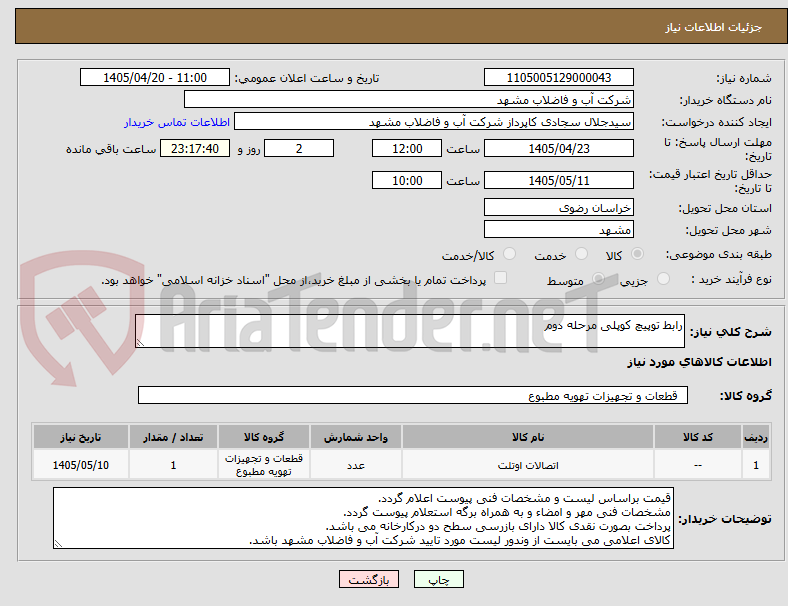Click the delivery province خراسان رضوی field
Viewport: 788px width, 606px height.
pos(558,208)
